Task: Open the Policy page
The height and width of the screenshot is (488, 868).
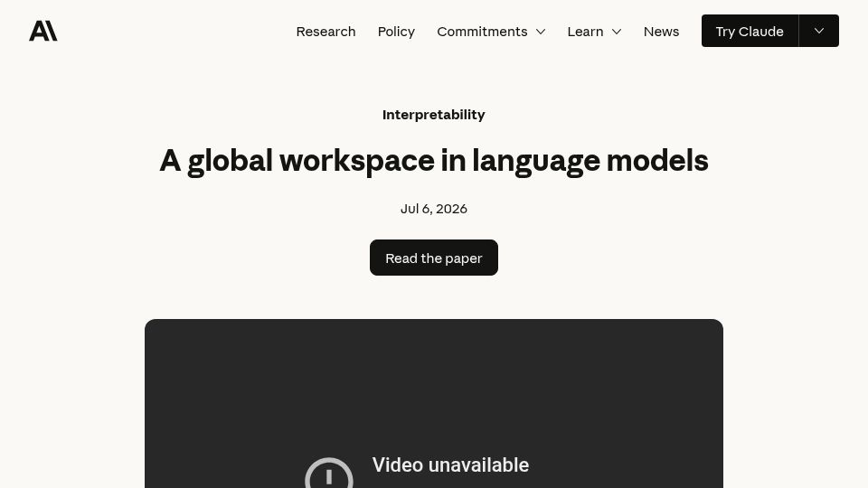Action: [x=396, y=32]
